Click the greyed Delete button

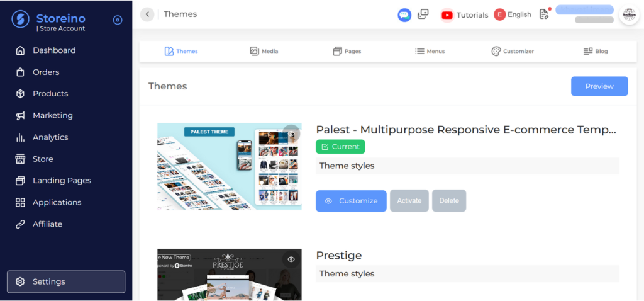click(449, 201)
